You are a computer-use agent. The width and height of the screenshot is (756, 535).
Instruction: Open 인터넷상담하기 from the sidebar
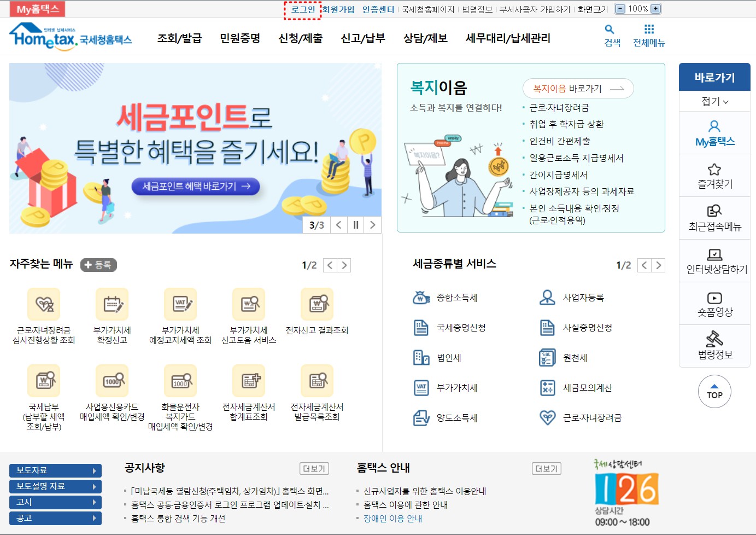click(x=714, y=261)
